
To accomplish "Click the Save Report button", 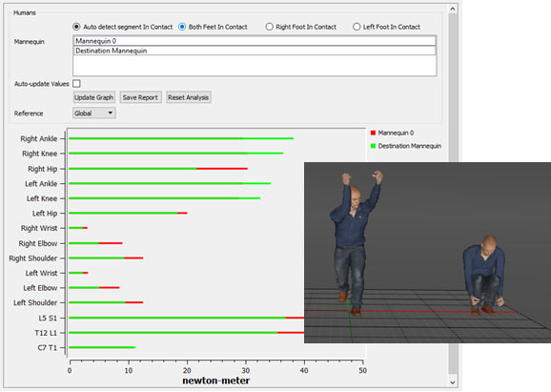I will 140,97.
